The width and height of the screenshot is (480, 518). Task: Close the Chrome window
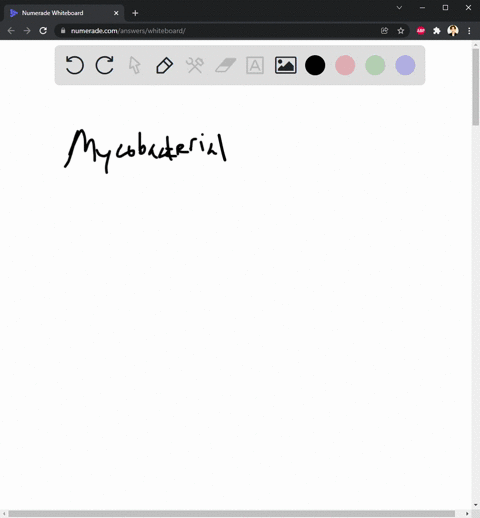point(468,7)
